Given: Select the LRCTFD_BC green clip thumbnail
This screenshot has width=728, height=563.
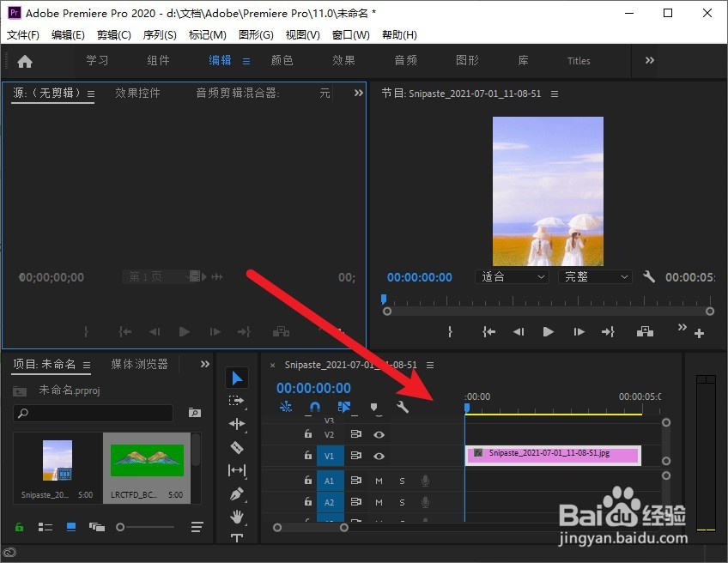Looking at the screenshot, I should pos(147,460).
